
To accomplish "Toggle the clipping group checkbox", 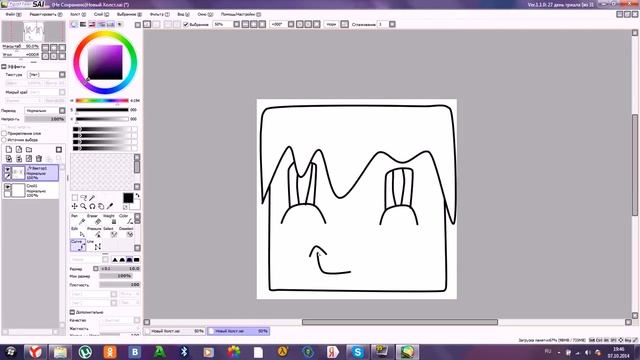I will coord(4,133).
